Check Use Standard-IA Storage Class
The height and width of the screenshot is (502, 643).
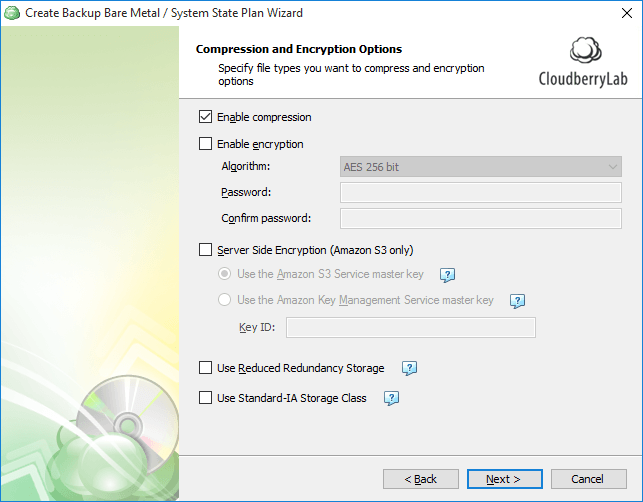tap(205, 398)
